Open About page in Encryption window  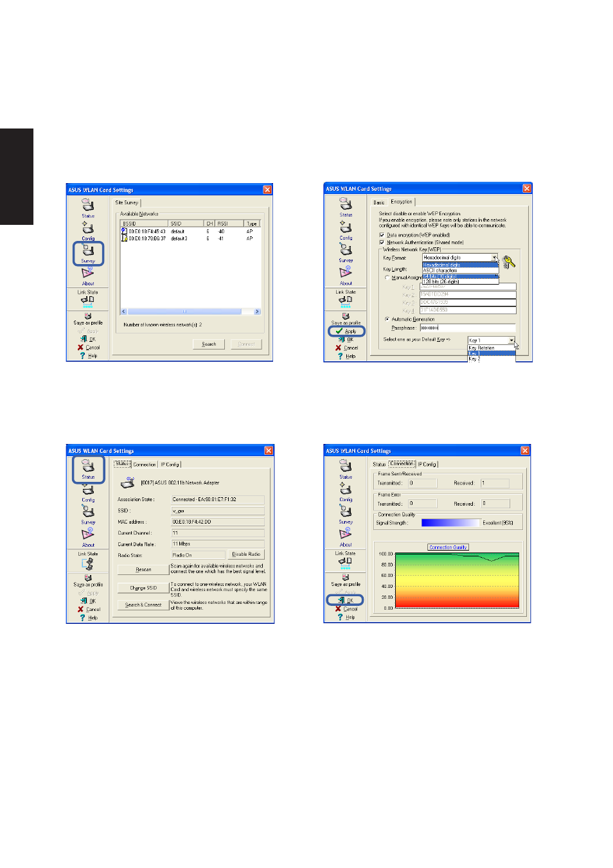coord(346,276)
